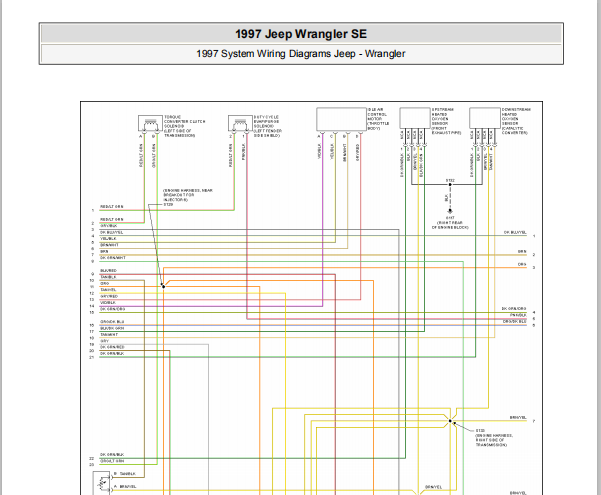Select the Duty Cycle EVAP/Purge Solenoid label
This screenshot has height=495, width=601.
tap(268, 126)
